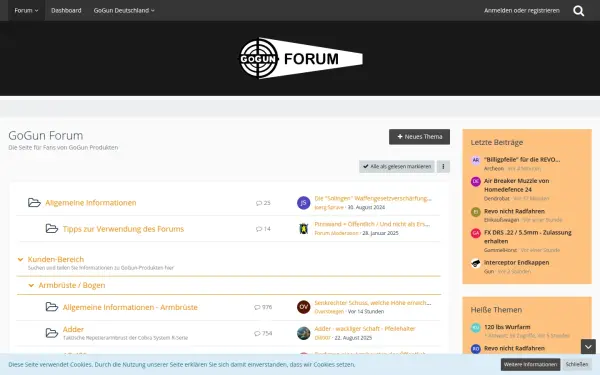
Task: Click folder icon beside Allgemeine Informationen
Action: point(34,202)
